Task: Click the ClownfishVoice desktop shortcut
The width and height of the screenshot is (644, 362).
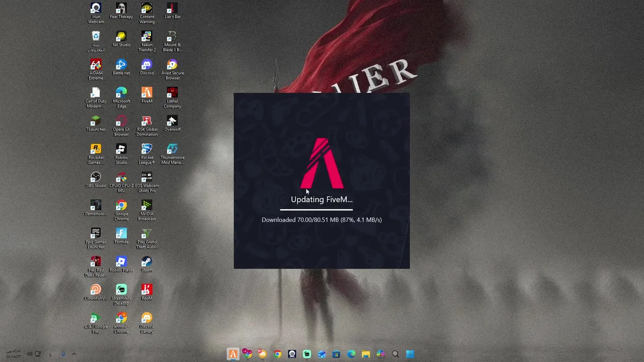Action: [96, 293]
